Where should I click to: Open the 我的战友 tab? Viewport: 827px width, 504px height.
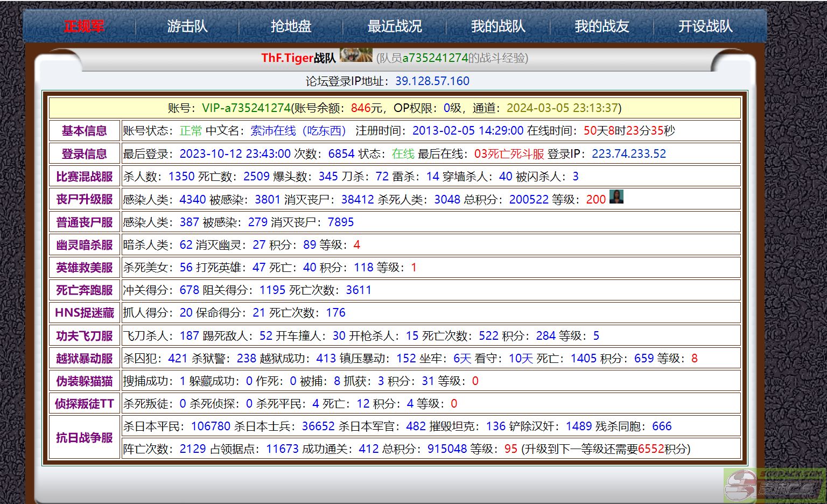(x=601, y=26)
